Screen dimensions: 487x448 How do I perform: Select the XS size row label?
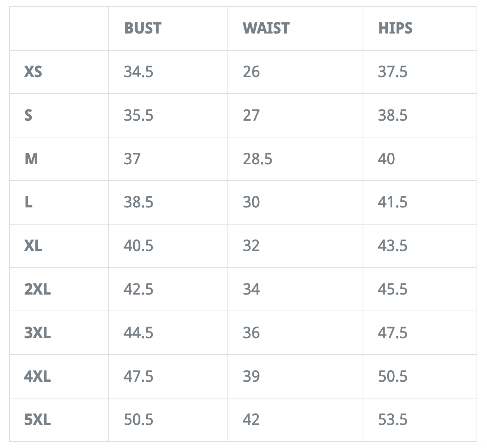click(33, 72)
